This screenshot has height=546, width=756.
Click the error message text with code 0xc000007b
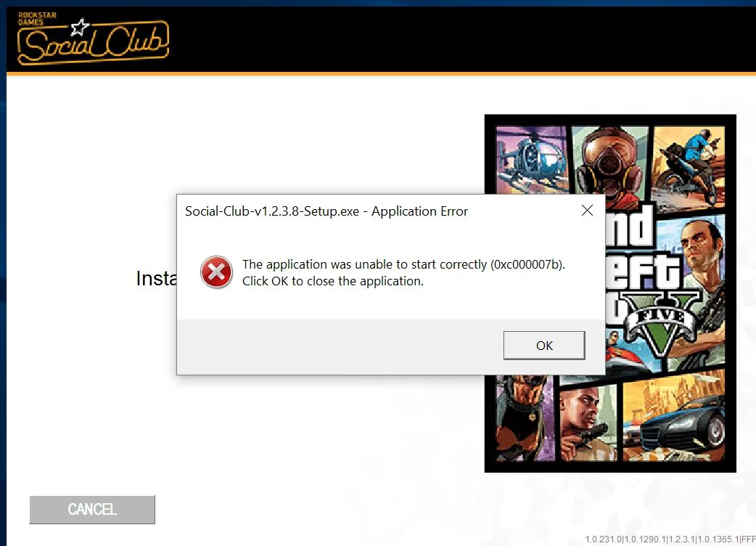point(403,264)
